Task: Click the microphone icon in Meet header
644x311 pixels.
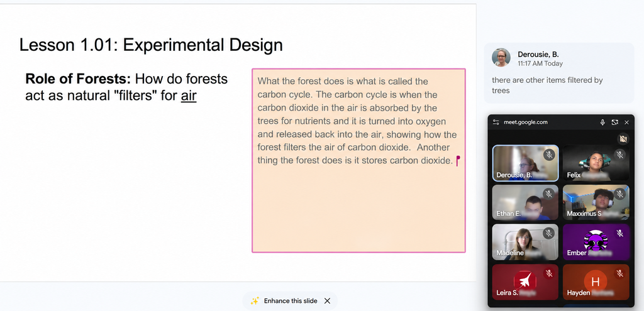Action: 602,123
